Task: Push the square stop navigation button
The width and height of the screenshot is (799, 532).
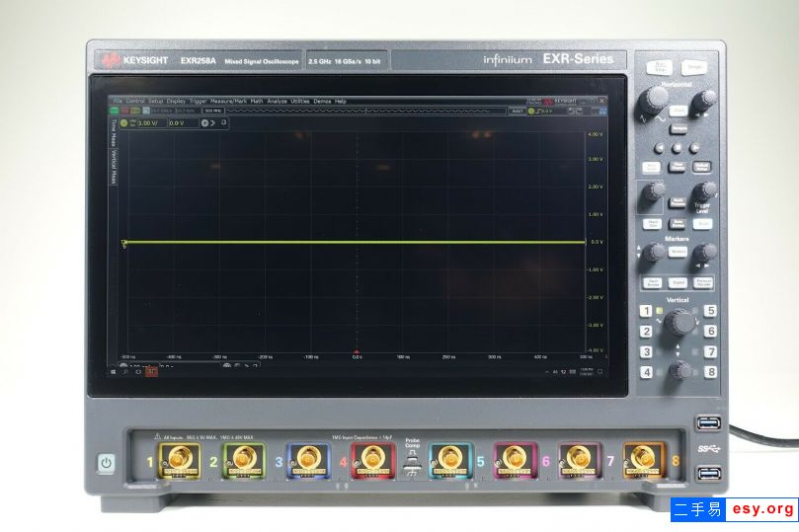Action: click(677, 148)
